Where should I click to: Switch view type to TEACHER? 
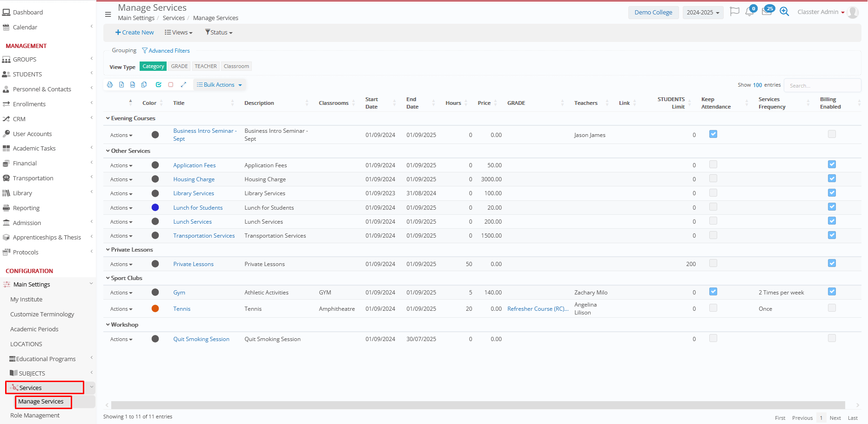coord(206,66)
